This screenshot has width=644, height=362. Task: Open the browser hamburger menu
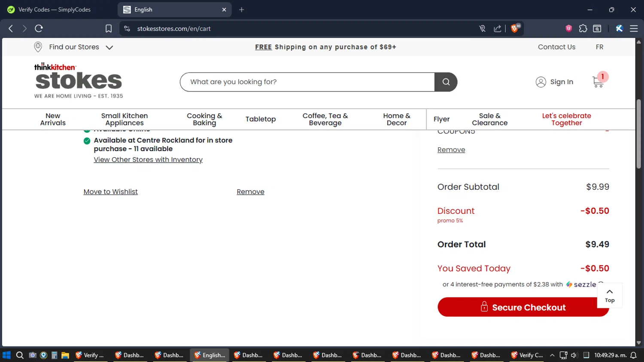tap(634, 28)
